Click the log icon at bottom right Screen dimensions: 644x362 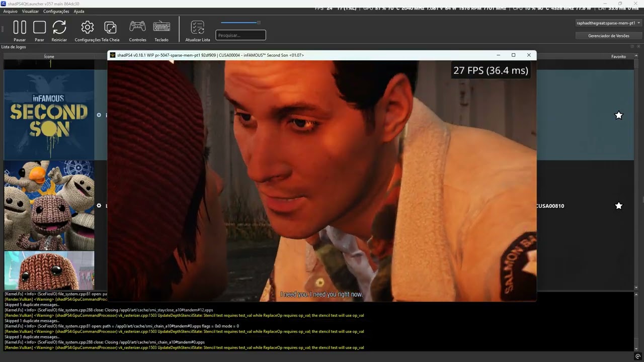pyautogui.click(x=638, y=356)
